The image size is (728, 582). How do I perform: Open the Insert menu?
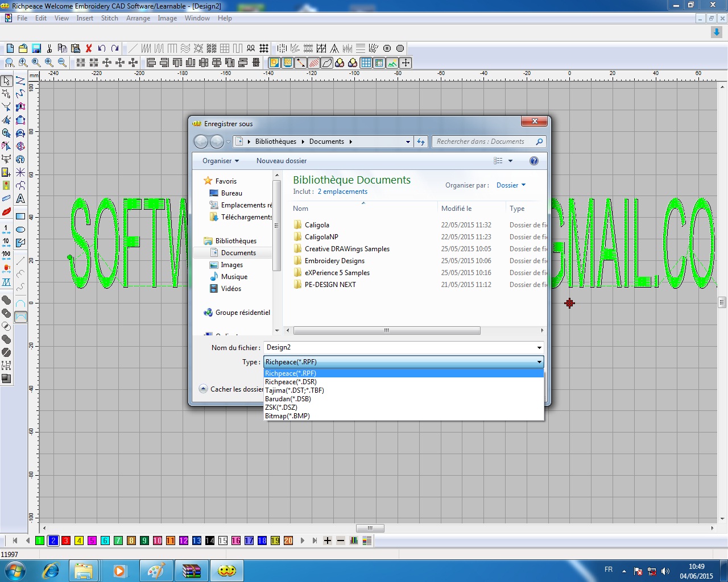click(85, 18)
